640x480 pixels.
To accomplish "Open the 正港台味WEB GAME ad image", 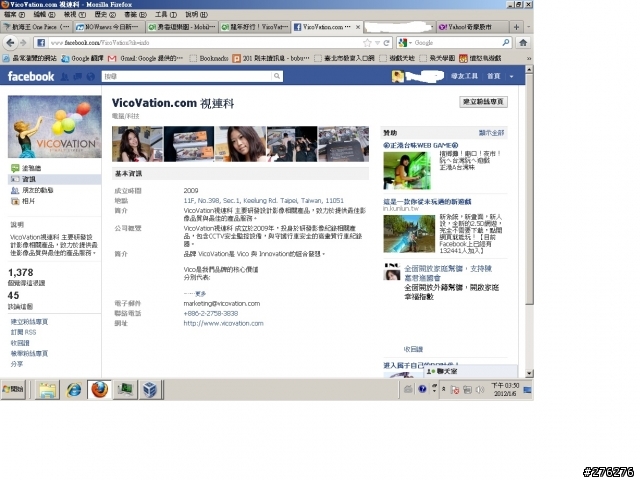I will [407, 171].
